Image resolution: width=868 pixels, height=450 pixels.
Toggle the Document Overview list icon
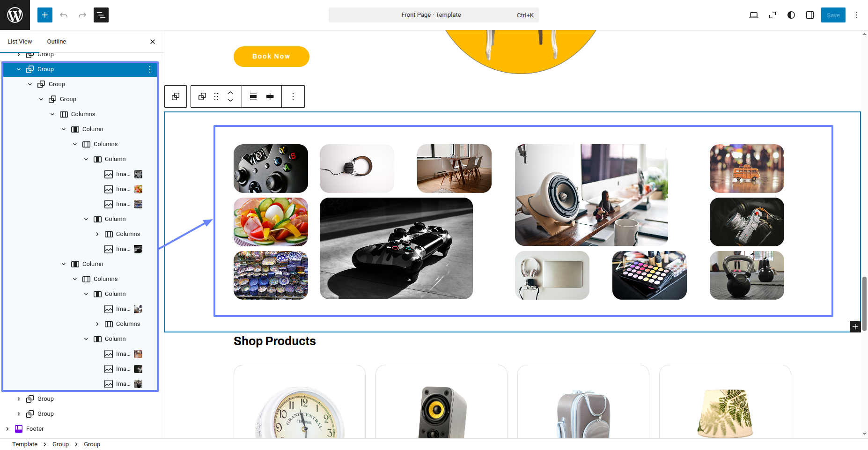[101, 15]
